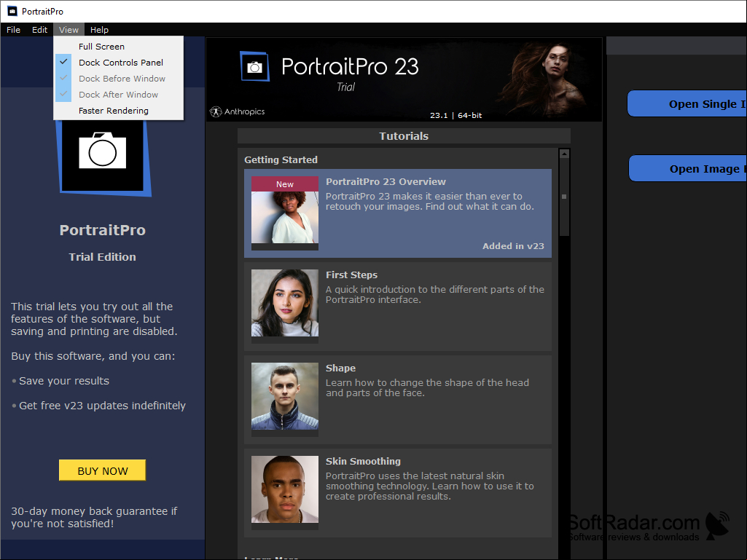This screenshot has width=747, height=560.
Task: Open the PortraitPro 23 Overview tutorial
Action: [398, 213]
